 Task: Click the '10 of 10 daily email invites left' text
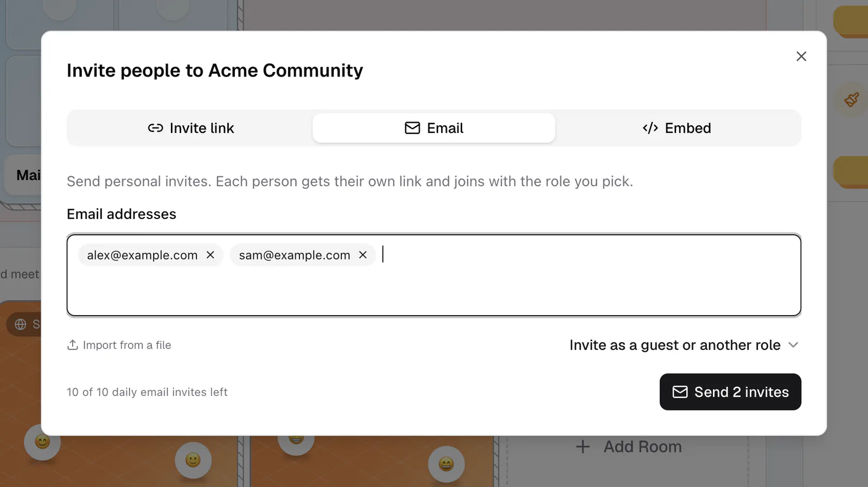[147, 392]
